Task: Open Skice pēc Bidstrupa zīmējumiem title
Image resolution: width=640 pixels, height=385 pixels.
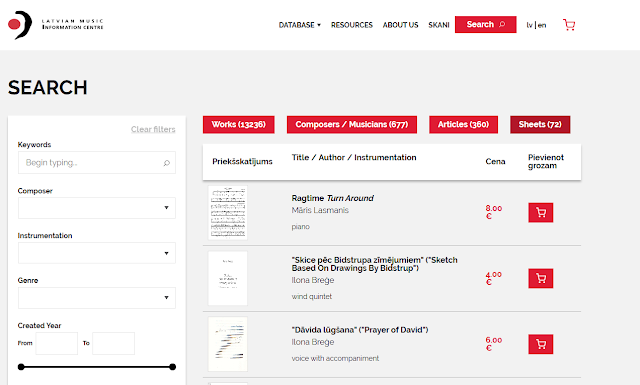Action: point(374,264)
